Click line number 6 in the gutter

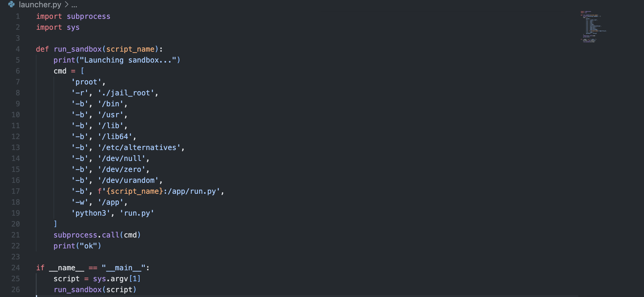coord(18,71)
